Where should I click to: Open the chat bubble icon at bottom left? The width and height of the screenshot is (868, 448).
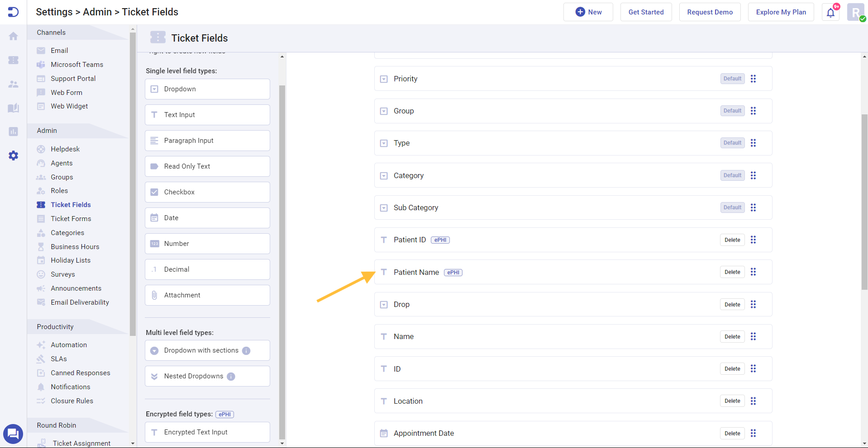click(13, 434)
